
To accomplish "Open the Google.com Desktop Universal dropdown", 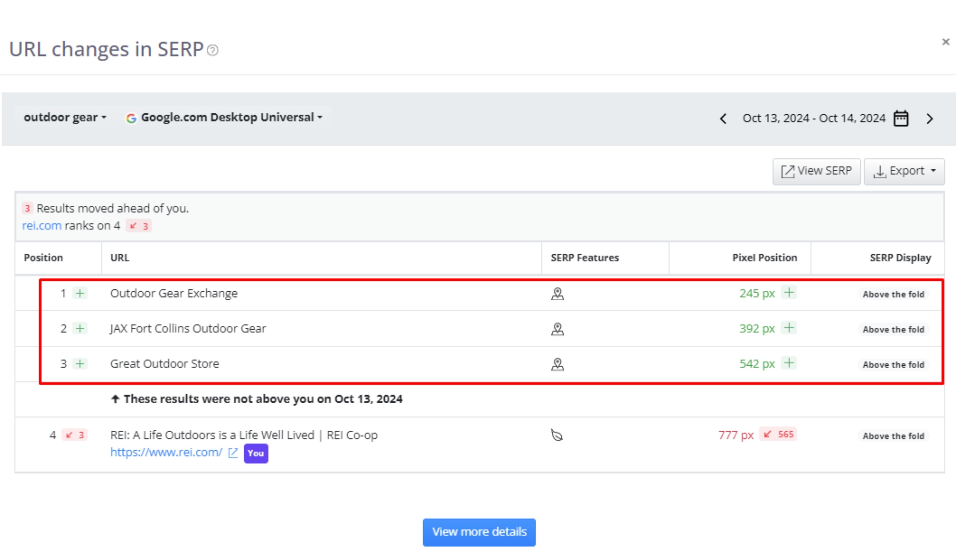I will tap(225, 118).
